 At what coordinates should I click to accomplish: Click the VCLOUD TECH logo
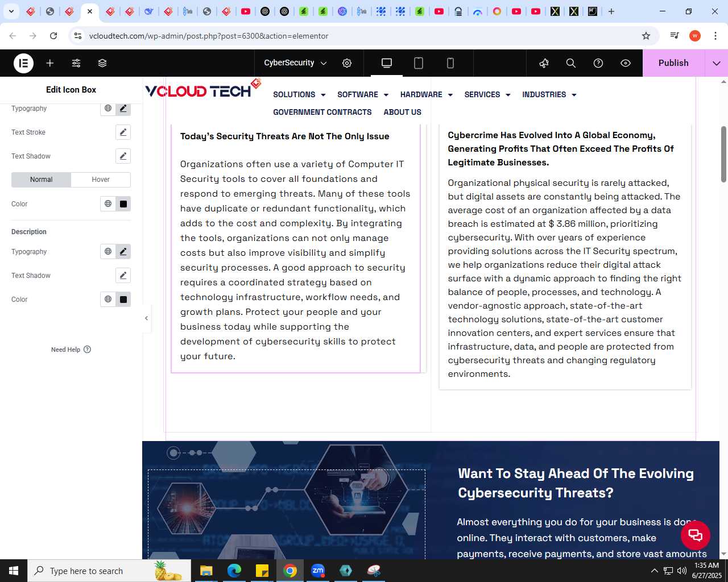click(203, 89)
